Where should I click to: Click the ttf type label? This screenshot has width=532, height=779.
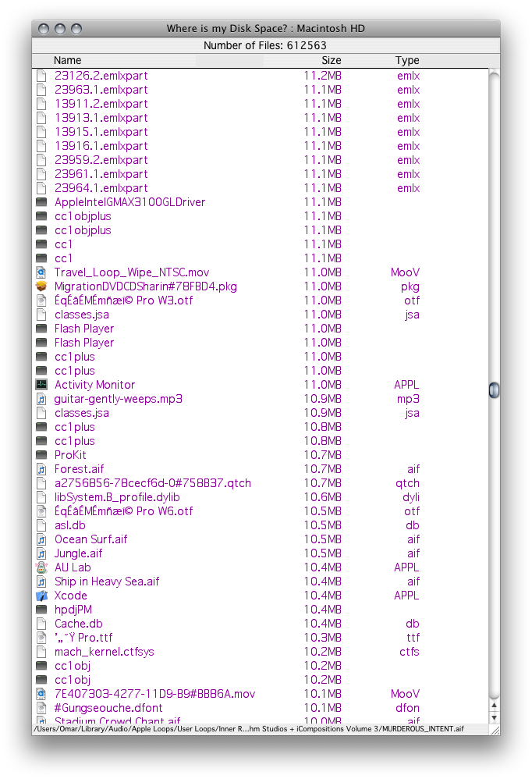pyautogui.click(x=413, y=638)
